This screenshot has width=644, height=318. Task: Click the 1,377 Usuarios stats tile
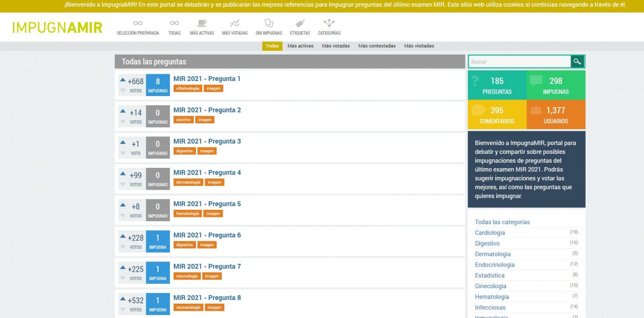pos(556,115)
